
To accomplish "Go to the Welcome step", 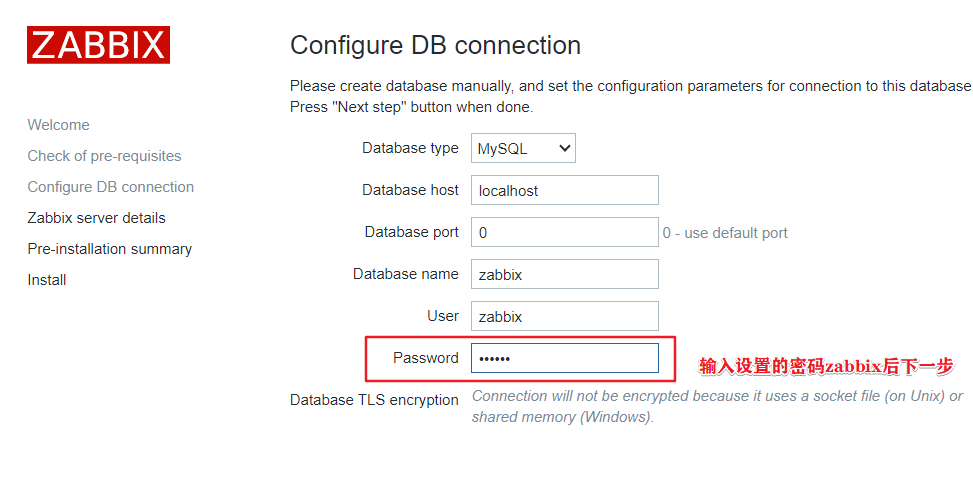I will pos(58,125).
